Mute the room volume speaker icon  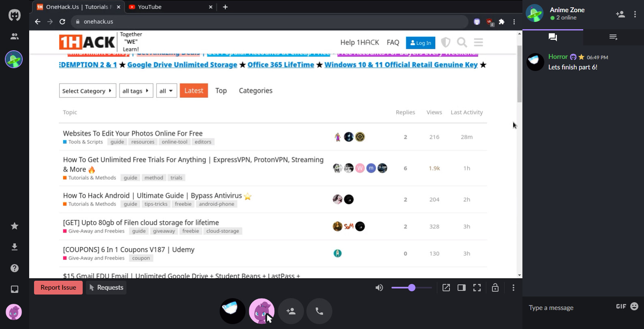379,288
